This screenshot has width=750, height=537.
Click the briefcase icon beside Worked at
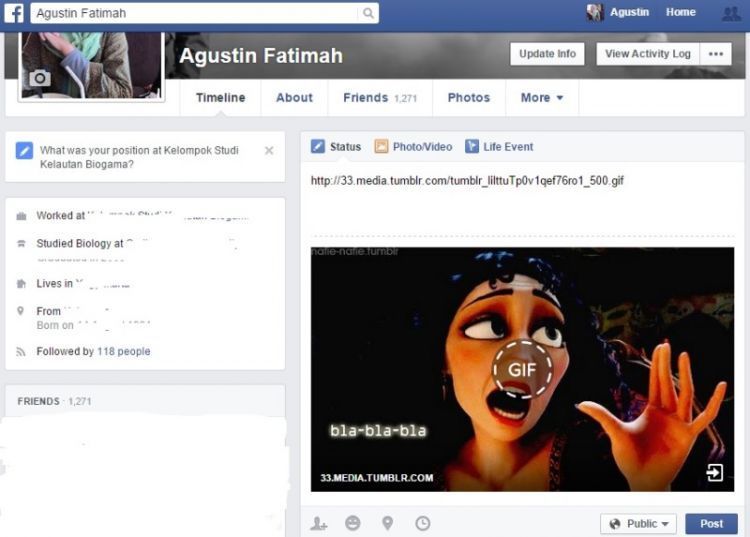tap(21, 216)
